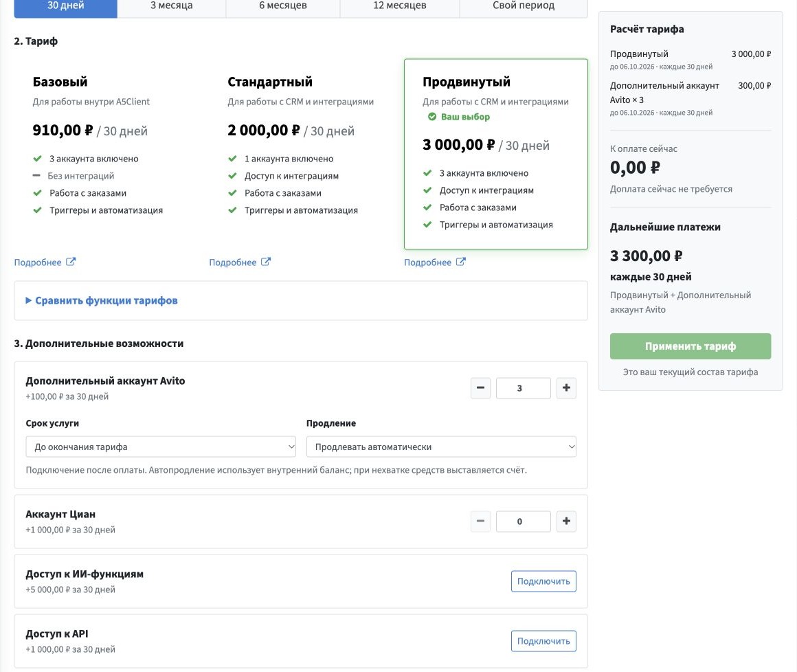This screenshot has height=672, width=797.
Task: Switch to the 3 месяца period
Action: [x=171, y=7]
